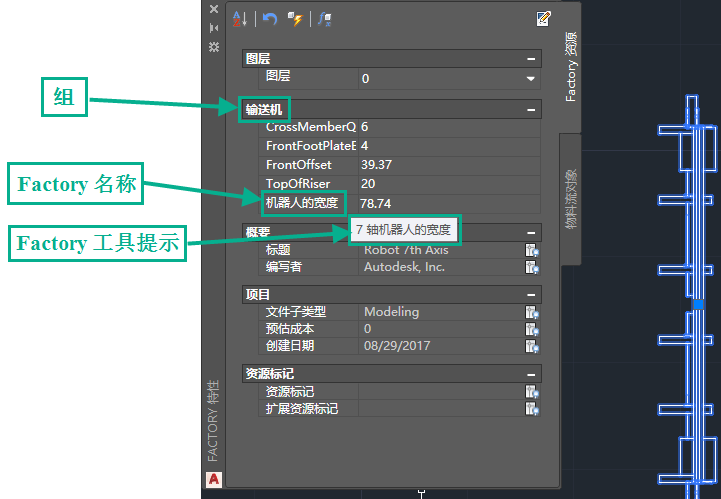Viewport: 721px width, 499px height.
Task: Select the 创建日期 property label
Action: coord(290,346)
